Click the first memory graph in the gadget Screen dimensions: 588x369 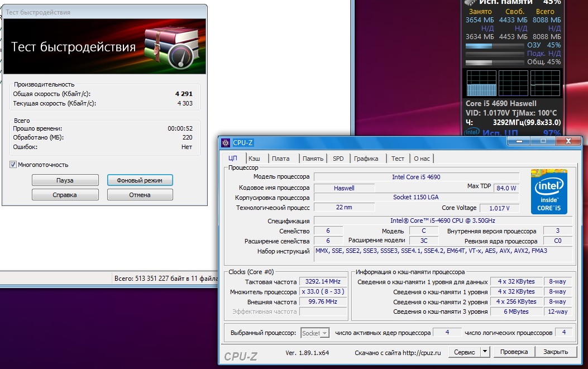coord(481,83)
